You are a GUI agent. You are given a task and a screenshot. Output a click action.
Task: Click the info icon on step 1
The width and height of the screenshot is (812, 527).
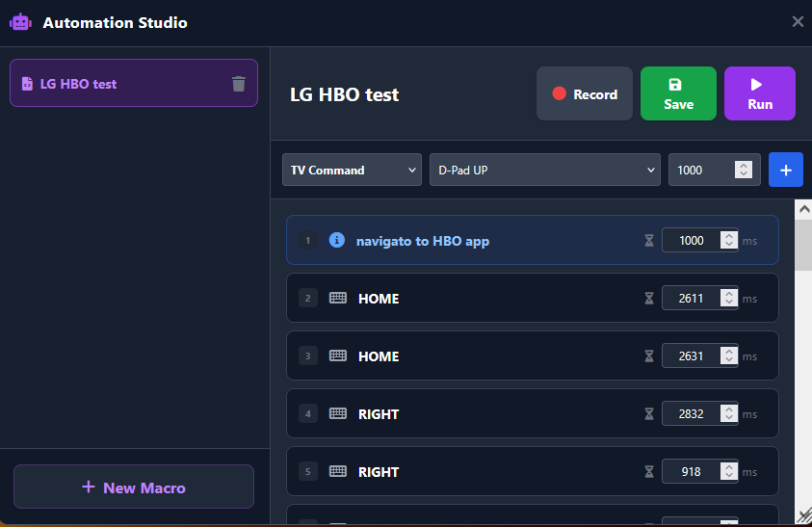point(336,240)
